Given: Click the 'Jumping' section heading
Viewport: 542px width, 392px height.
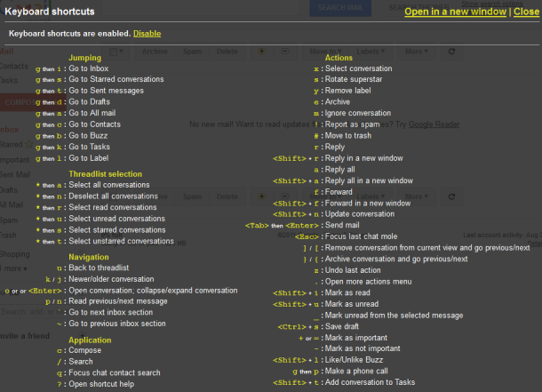Looking at the screenshot, I should pos(84,58).
